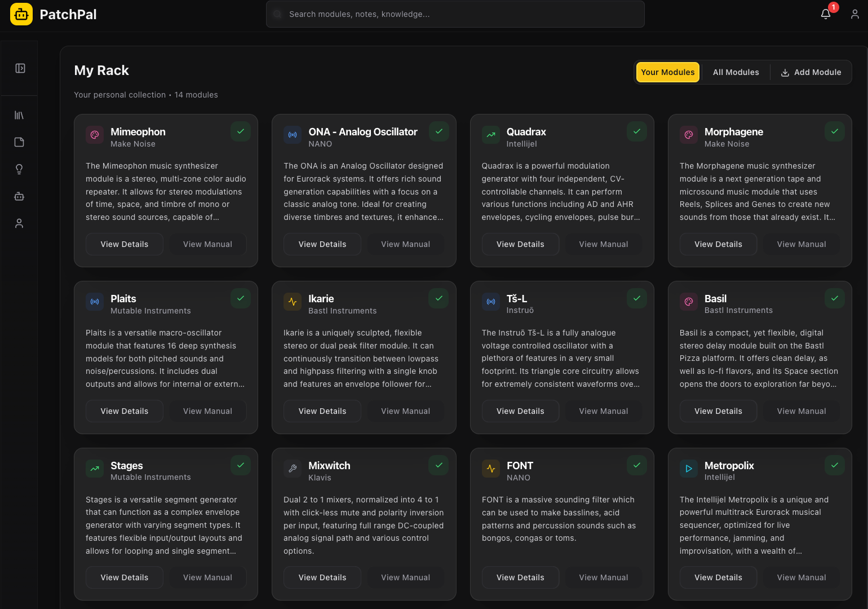Toggle the sidebar panel icon
The height and width of the screenshot is (609, 868).
20,68
